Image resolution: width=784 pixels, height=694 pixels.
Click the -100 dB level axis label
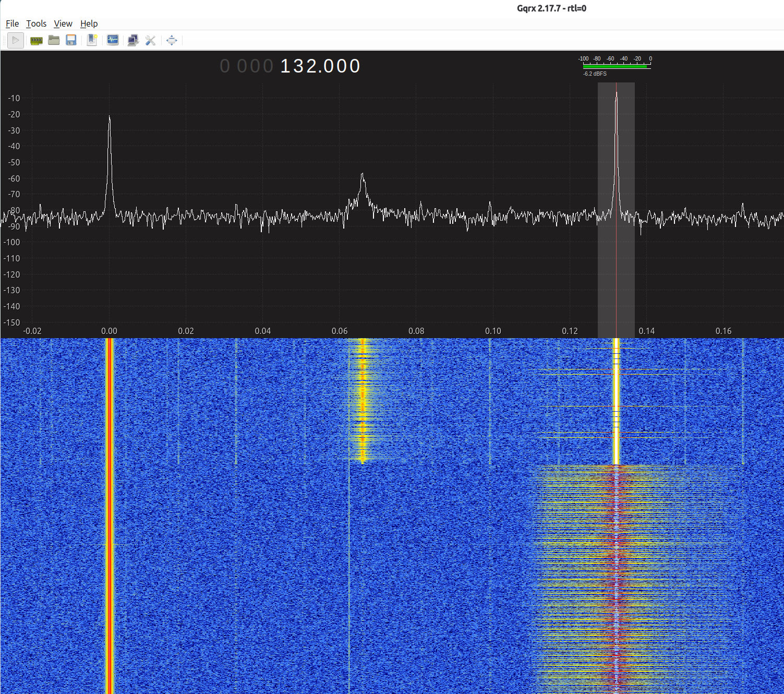(11, 242)
